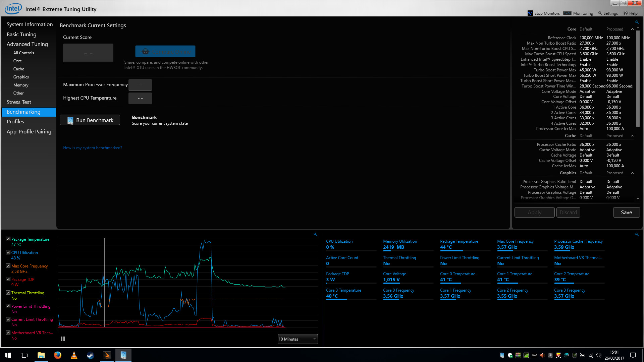Viewport: 644px width, 362px height.
Task: Open File Explorer from the taskbar
Action: 41,355
